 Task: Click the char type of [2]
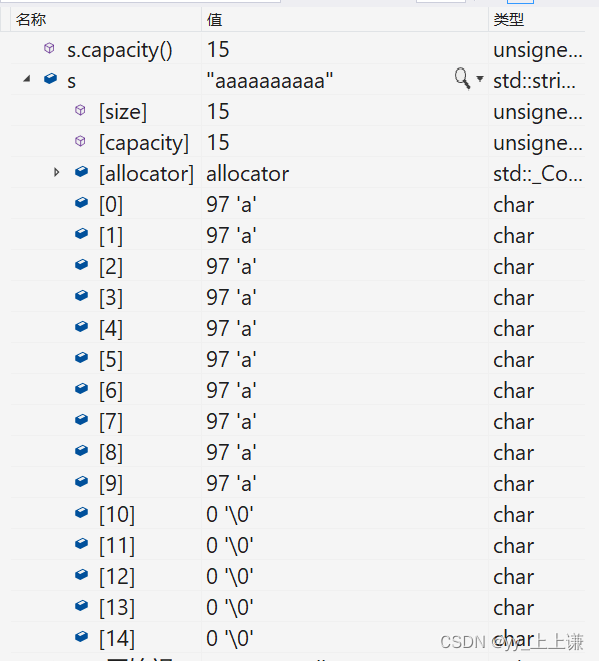click(x=513, y=267)
